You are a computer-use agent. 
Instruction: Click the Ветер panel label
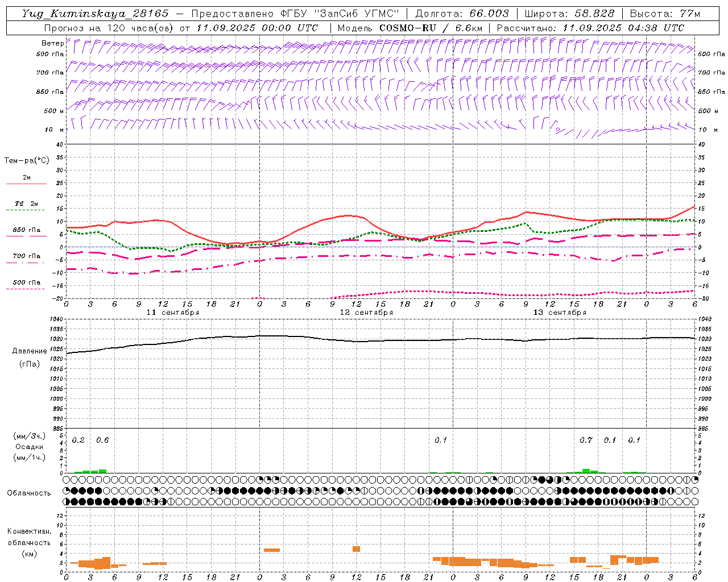coord(53,43)
